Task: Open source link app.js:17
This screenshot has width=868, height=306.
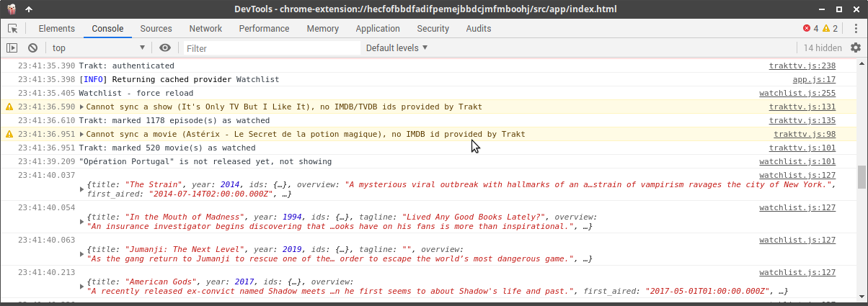Action: point(814,79)
